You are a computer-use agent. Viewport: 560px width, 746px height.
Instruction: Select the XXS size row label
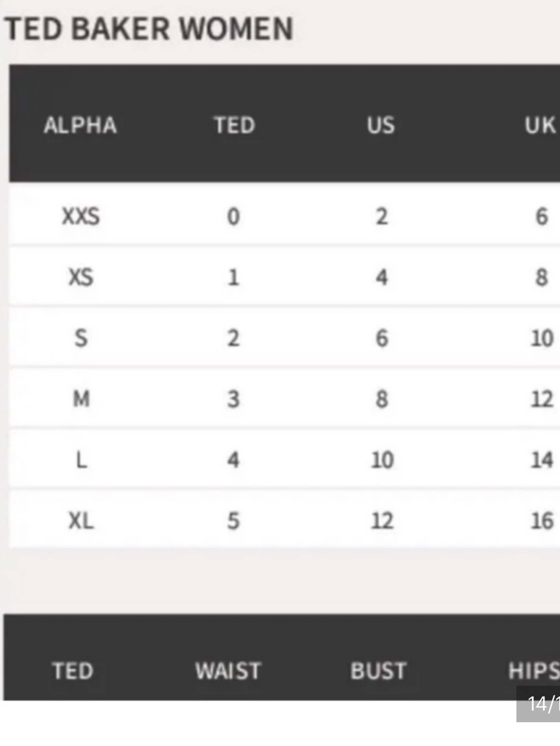point(81,216)
